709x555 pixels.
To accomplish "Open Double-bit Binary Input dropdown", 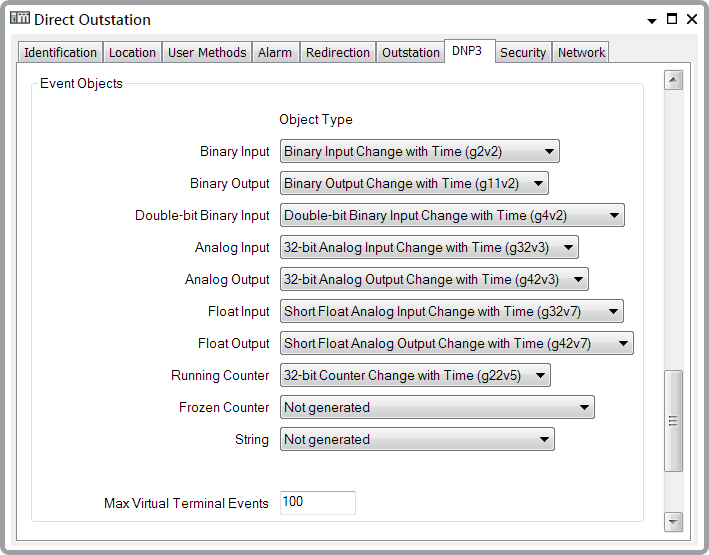I will click(452, 216).
